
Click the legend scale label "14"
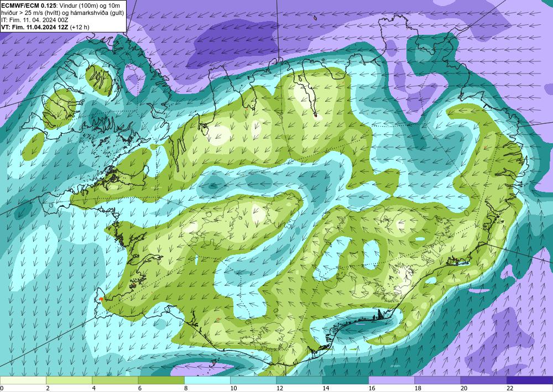tap(326, 388)
